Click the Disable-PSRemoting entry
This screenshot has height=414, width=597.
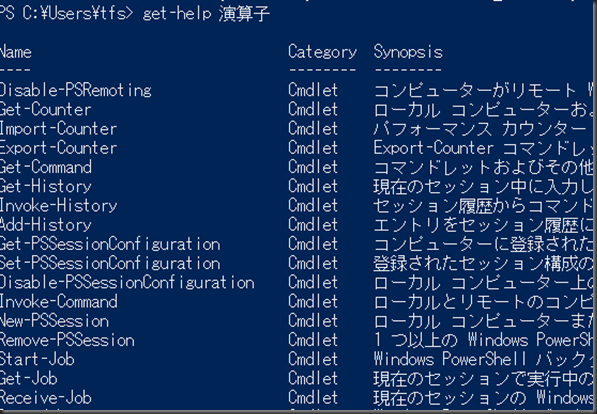(x=75, y=91)
